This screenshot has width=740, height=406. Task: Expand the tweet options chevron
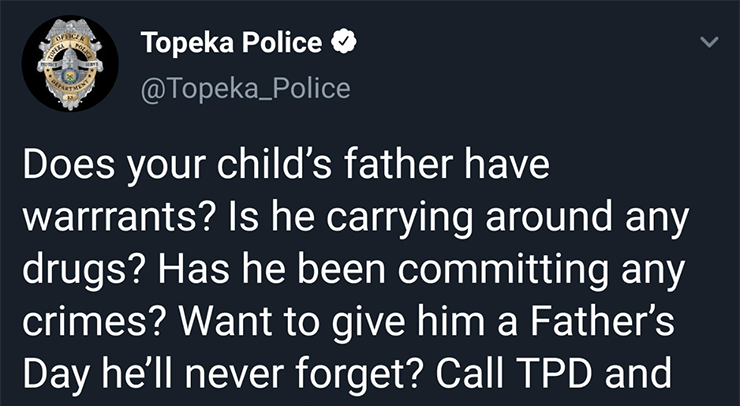pos(709,42)
